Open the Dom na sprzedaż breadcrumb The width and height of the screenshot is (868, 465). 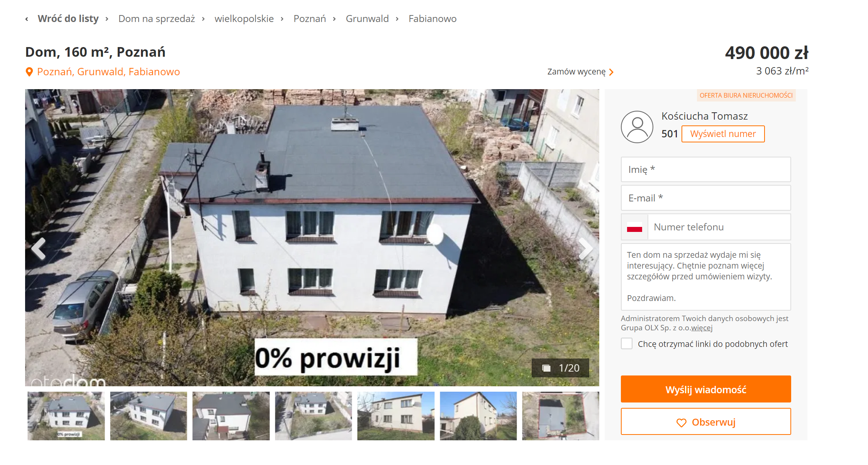pyautogui.click(x=156, y=19)
